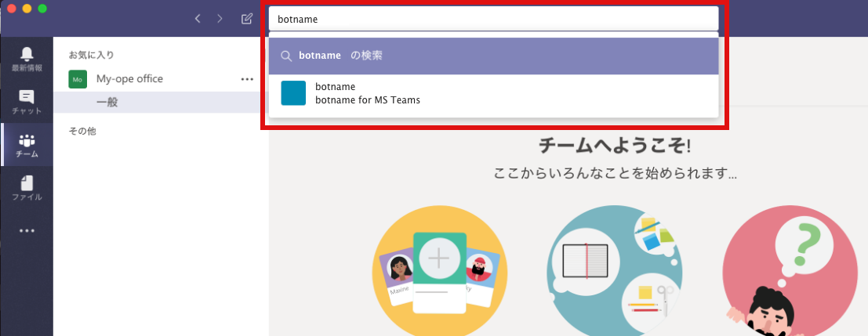Open the Chat icon in sidebar

[x=27, y=103]
